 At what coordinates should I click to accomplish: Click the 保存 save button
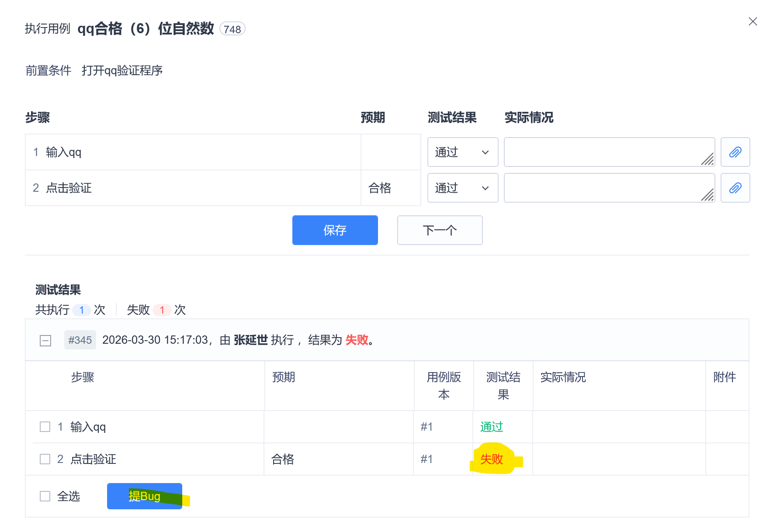coord(335,230)
